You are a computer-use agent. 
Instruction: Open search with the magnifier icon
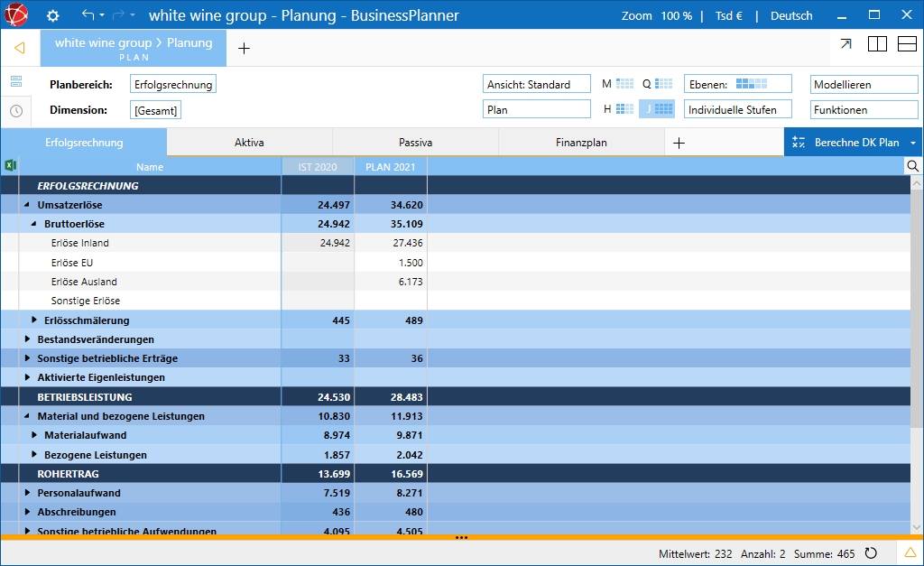tap(913, 166)
